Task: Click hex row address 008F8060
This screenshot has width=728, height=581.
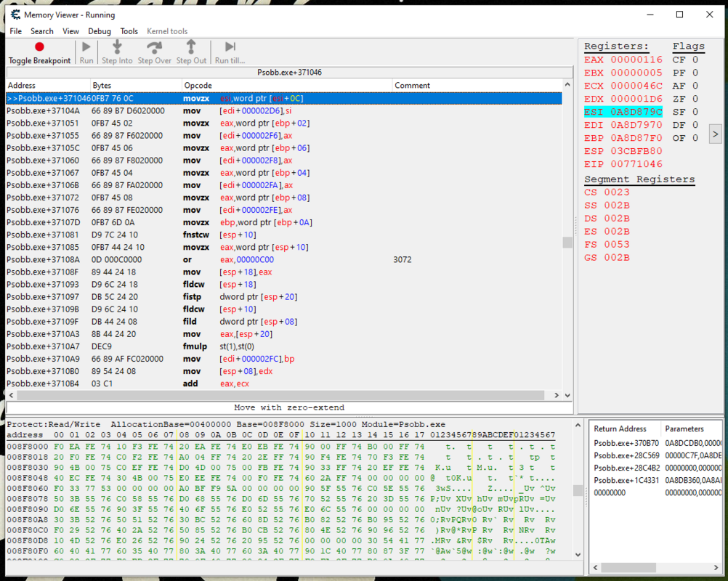Action: coord(28,488)
